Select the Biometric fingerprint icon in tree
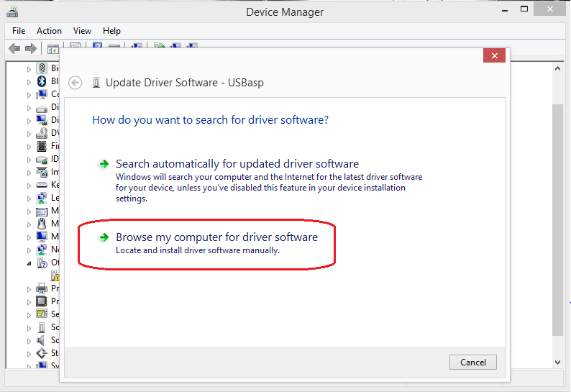This screenshot has width=571, height=392. click(42, 68)
